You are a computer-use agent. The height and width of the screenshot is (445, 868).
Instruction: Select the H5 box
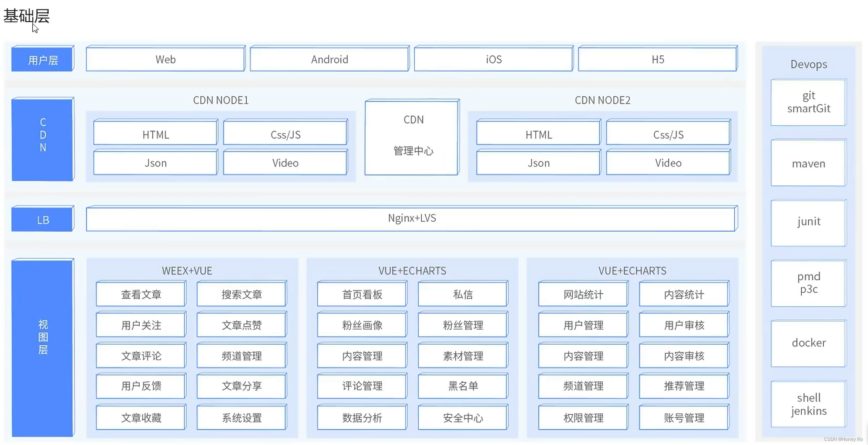point(657,59)
